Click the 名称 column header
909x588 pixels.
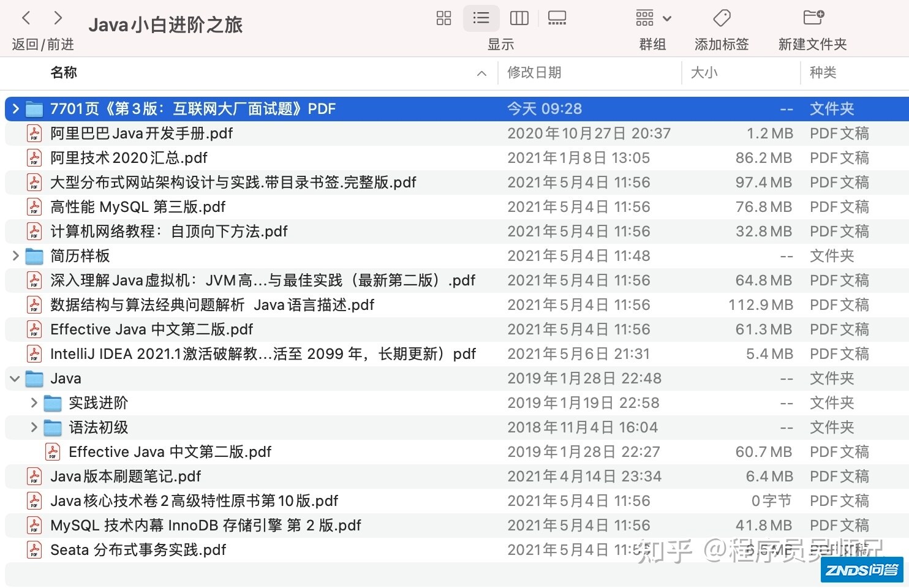64,73
